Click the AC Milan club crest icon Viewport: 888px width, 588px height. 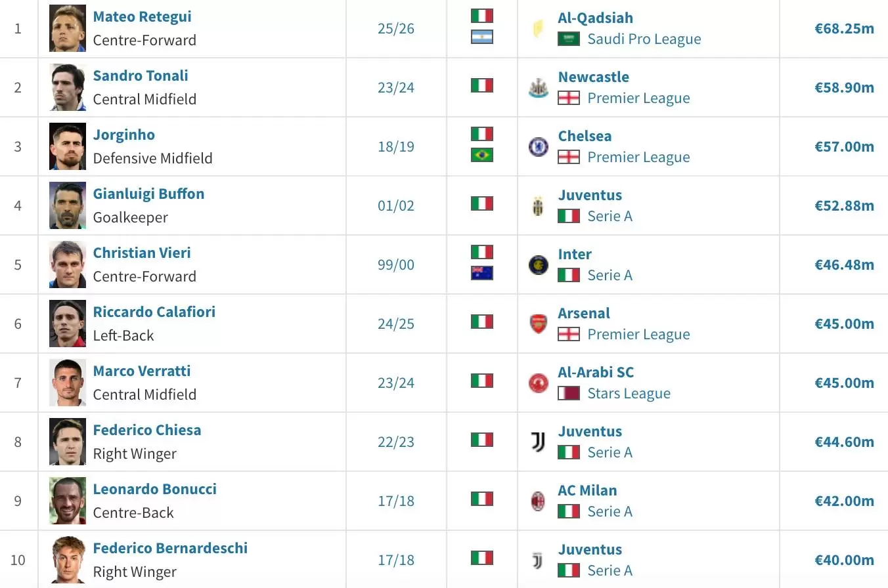click(x=538, y=501)
